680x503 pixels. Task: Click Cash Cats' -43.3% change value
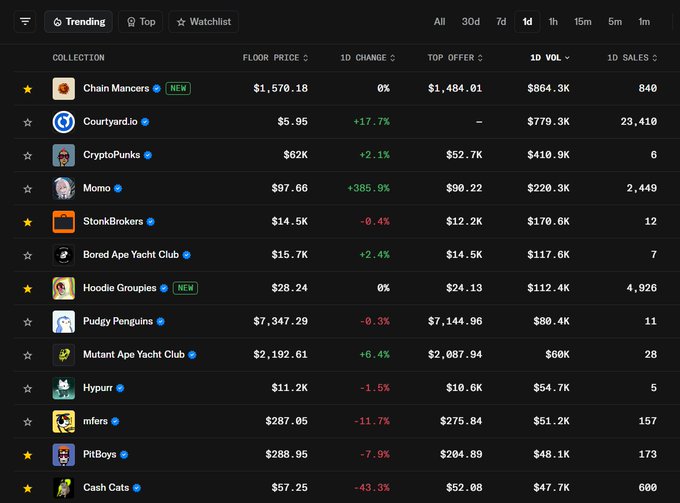point(372,488)
